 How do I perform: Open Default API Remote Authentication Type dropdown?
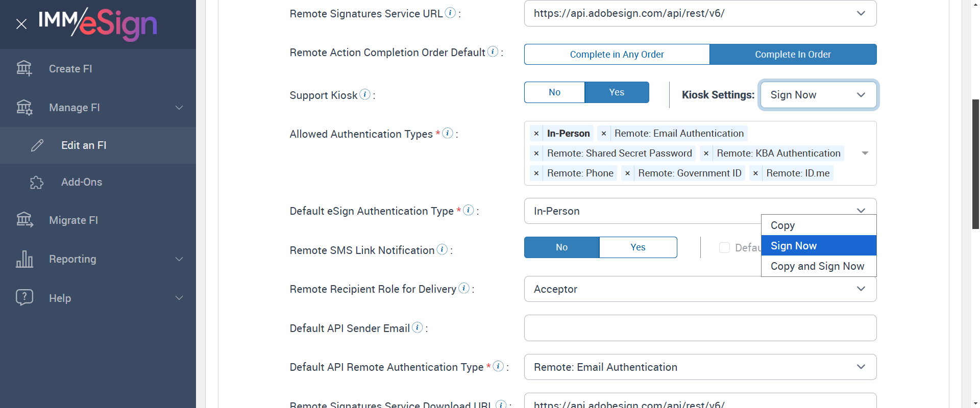click(700, 367)
